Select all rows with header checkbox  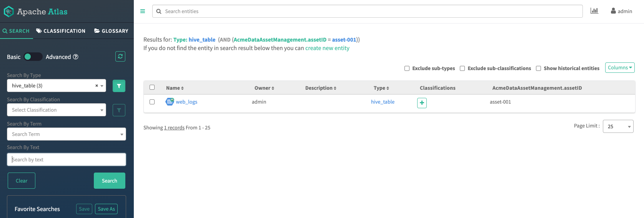click(x=152, y=87)
